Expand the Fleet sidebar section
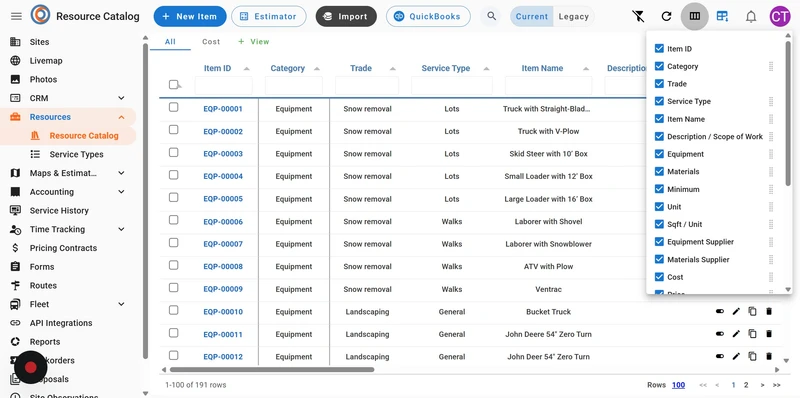This screenshot has width=800, height=398. click(x=121, y=304)
